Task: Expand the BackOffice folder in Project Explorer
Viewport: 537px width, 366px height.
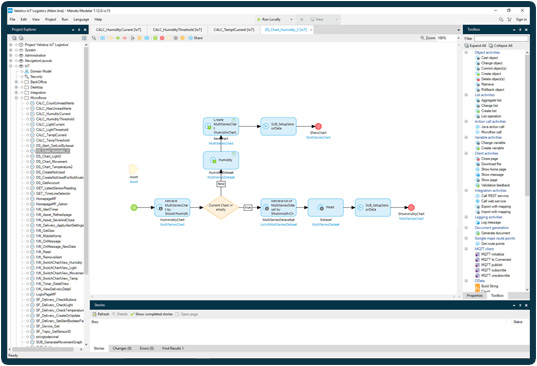Action: (16, 82)
